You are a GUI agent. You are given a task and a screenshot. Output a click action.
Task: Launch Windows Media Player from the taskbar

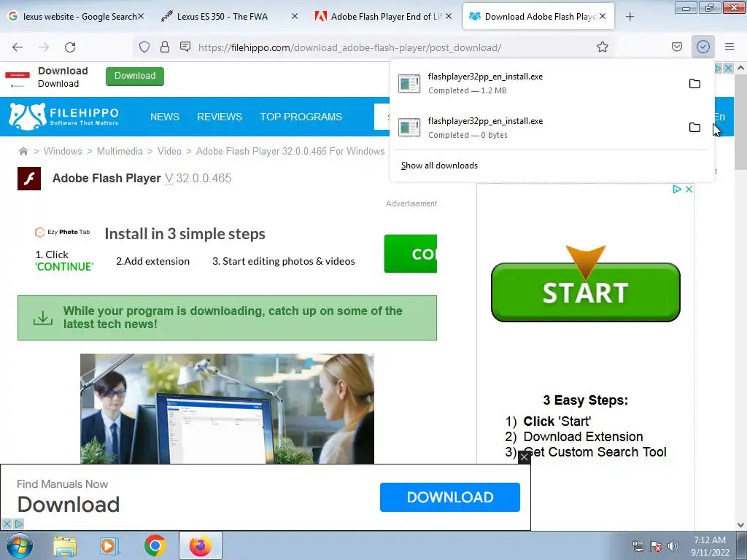pos(109,545)
